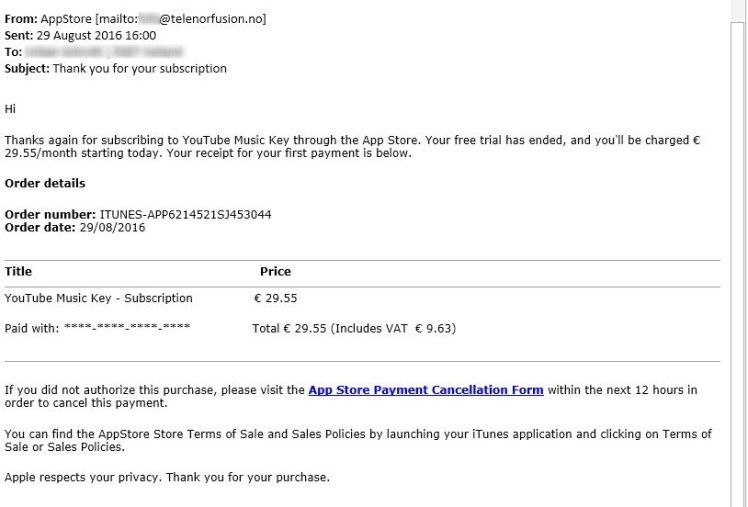Click the 'Apple respects your privacy' closing line
The image size is (748, 507).
click(x=167, y=477)
